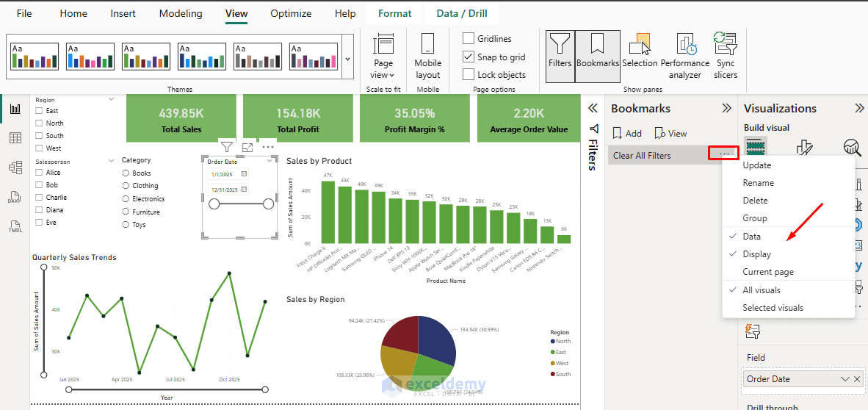Choose Delete from bookmark context menu
Screen dimensions: 868x410
click(788, 201)
